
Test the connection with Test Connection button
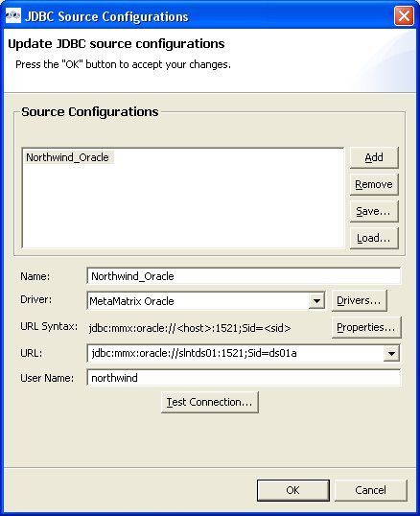tap(210, 402)
